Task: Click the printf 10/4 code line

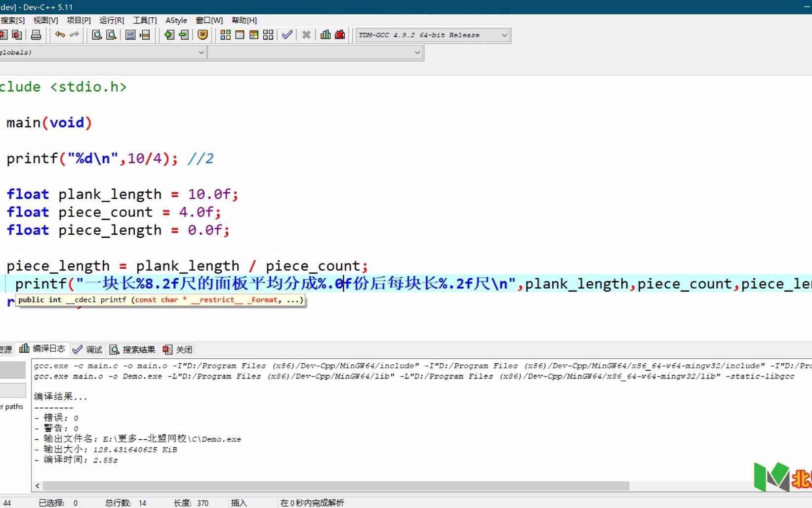Action: click(x=110, y=159)
